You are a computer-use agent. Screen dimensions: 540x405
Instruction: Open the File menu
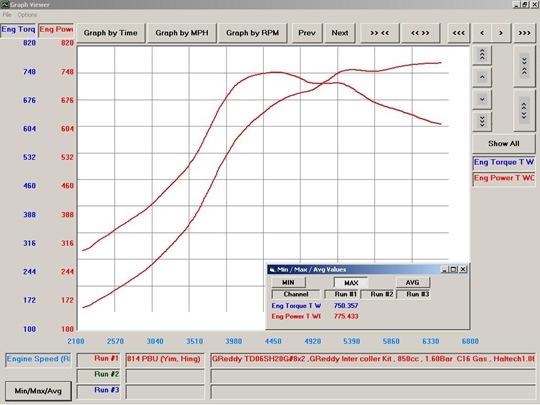tap(7, 15)
